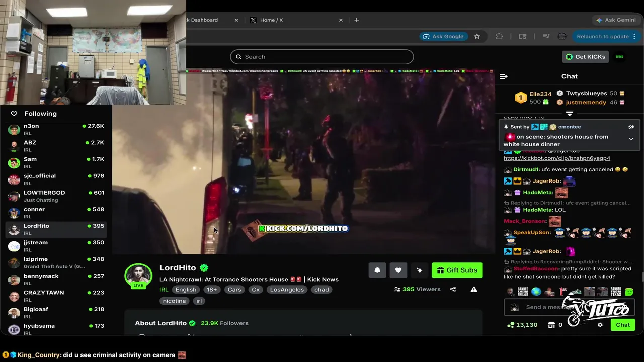Click IRL category link
Viewport: 644px width, 362px height.
pos(164,290)
